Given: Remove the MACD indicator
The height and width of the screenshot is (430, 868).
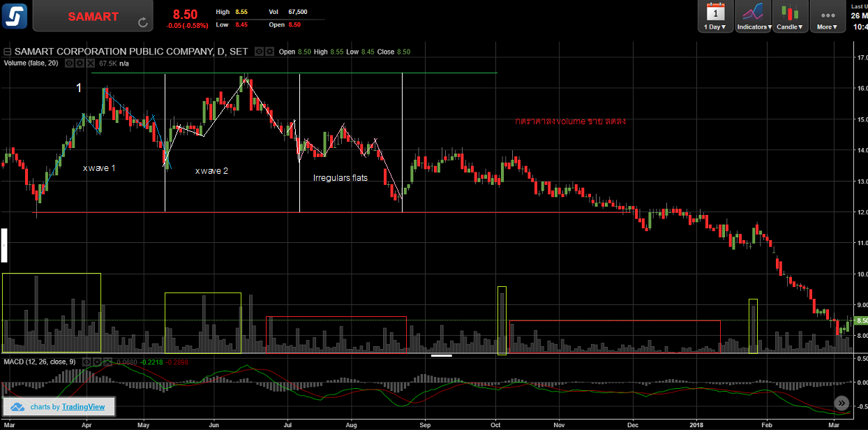Looking at the screenshot, I should coord(109,362).
